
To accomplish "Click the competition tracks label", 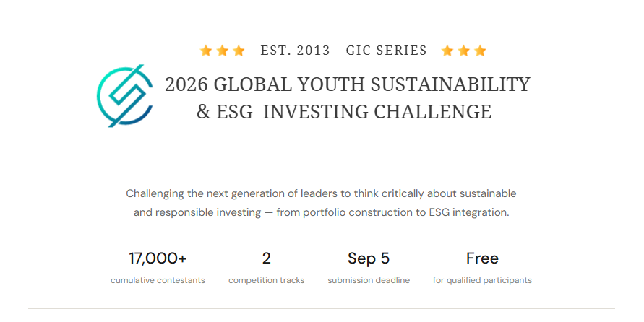I will (x=267, y=280).
